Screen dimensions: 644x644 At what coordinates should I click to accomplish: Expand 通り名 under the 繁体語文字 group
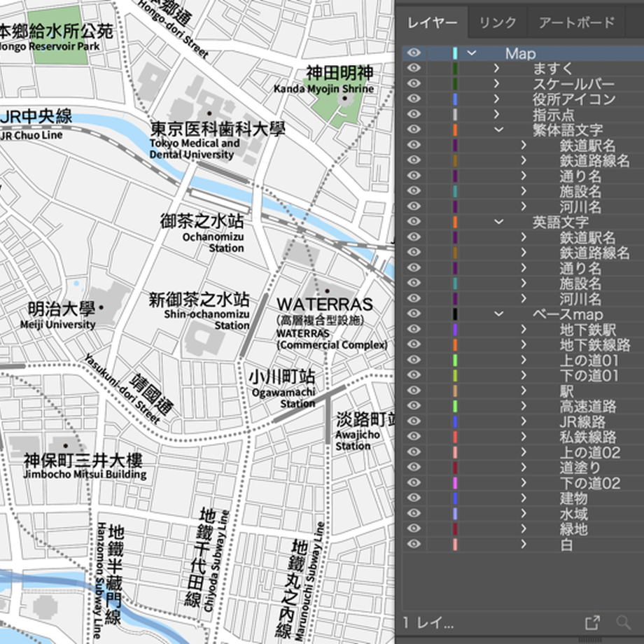(x=524, y=176)
